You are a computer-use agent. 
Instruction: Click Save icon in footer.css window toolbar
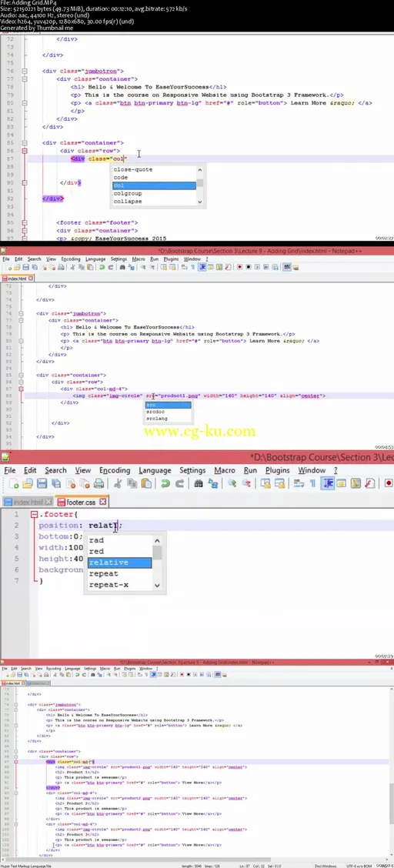coord(42,484)
